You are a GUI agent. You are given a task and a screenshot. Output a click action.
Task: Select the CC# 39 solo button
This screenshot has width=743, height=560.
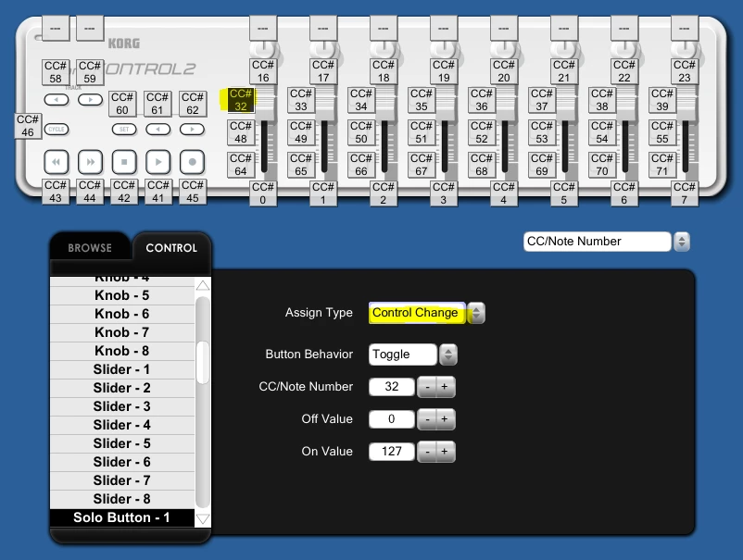point(662,100)
